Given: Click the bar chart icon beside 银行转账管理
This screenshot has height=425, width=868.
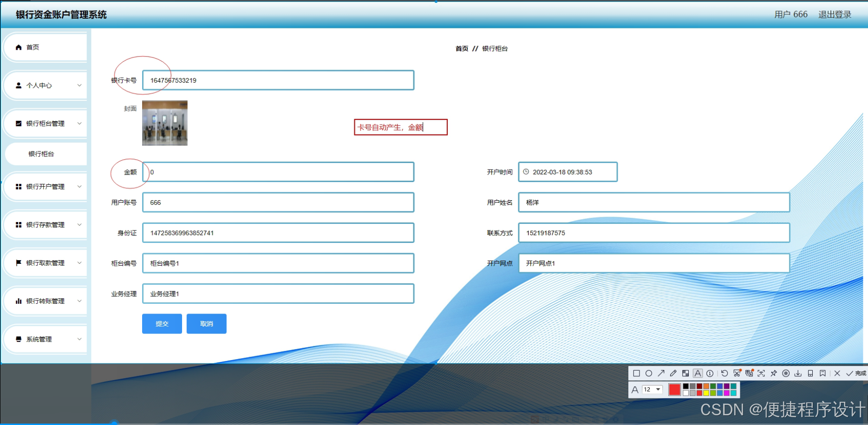Looking at the screenshot, I should point(19,301).
